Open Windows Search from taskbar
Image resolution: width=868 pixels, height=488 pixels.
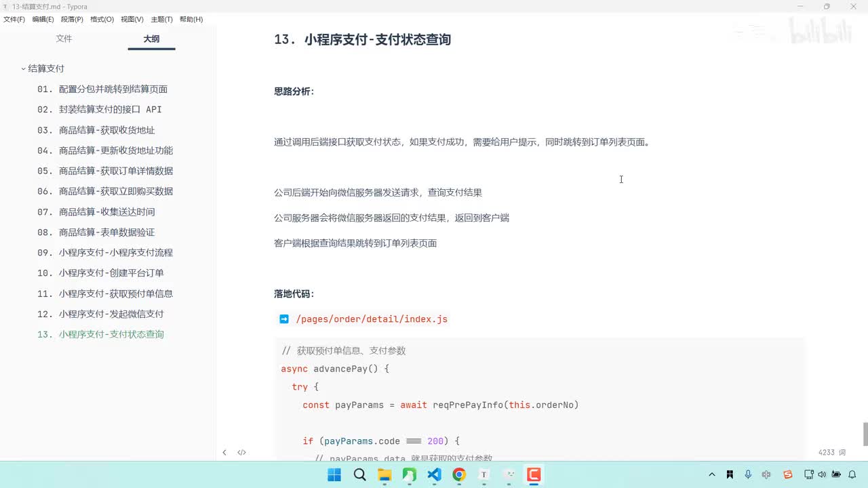click(x=359, y=474)
